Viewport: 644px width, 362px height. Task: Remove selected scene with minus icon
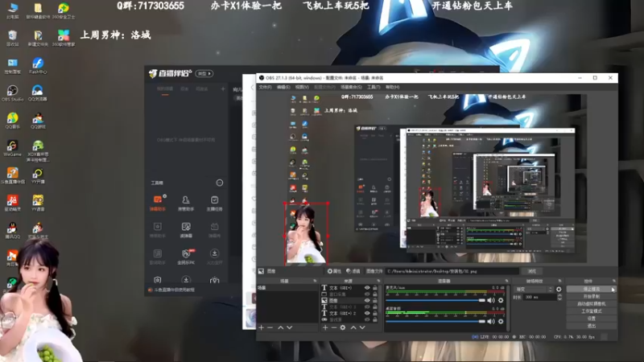[x=270, y=327]
